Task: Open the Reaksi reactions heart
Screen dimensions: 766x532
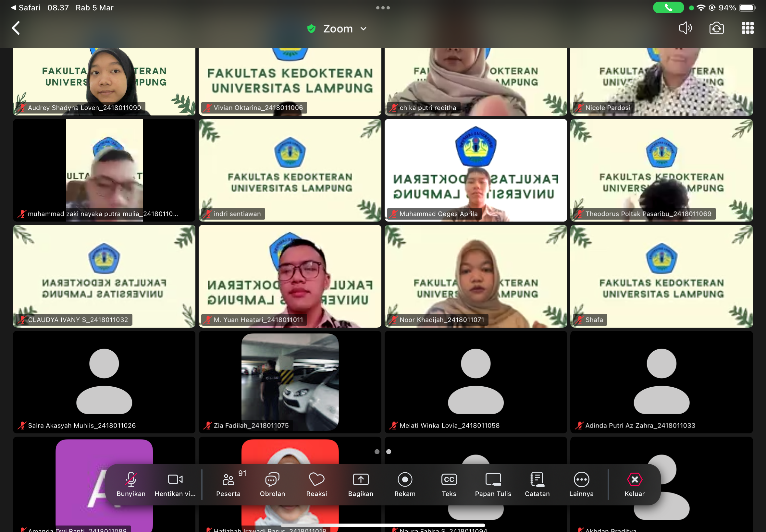Action: click(x=316, y=484)
